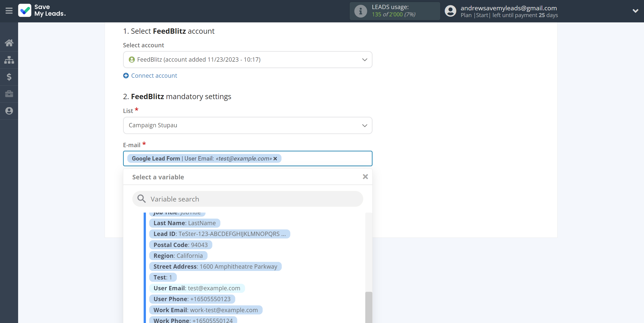This screenshot has width=644, height=323.
Task: Click the plus icon beside Connect account
Action: pos(126,75)
